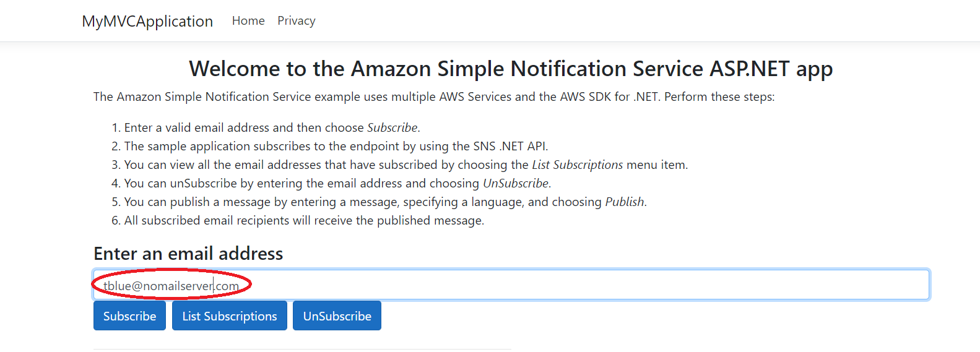Click the Welcome to Amazon SNS heading
Image resolution: width=980 pixels, height=352 pixels.
[511, 69]
